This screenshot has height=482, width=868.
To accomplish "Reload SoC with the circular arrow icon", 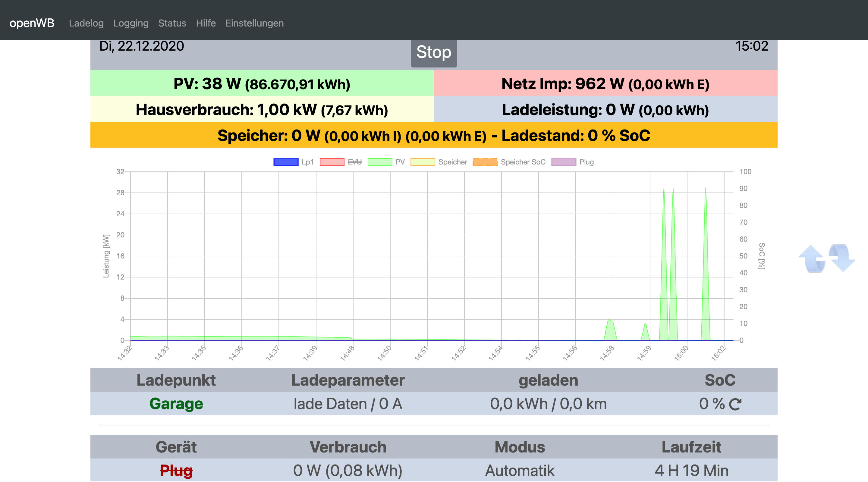I will tap(735, 404).
